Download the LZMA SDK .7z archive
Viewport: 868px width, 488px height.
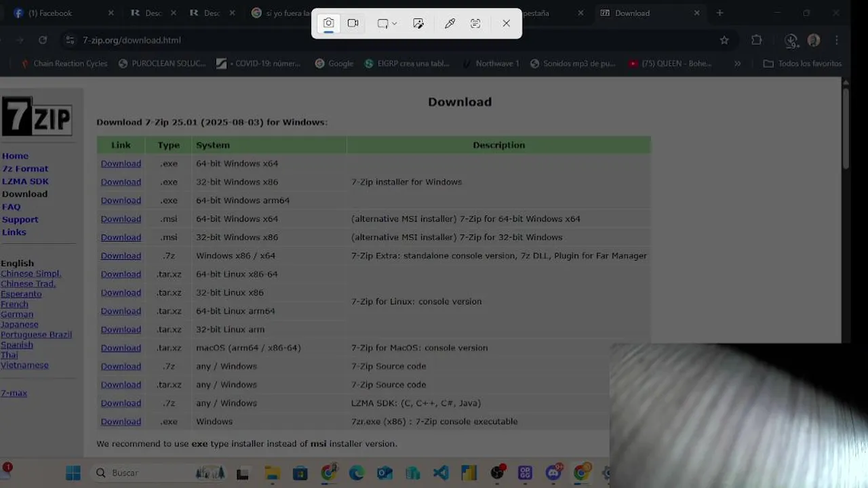(x=121, y=403)
